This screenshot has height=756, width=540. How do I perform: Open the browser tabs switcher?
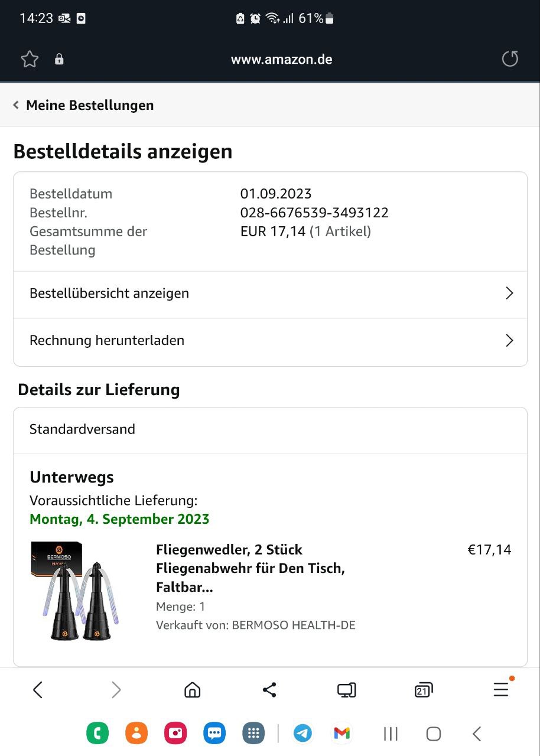pos(424,690)
